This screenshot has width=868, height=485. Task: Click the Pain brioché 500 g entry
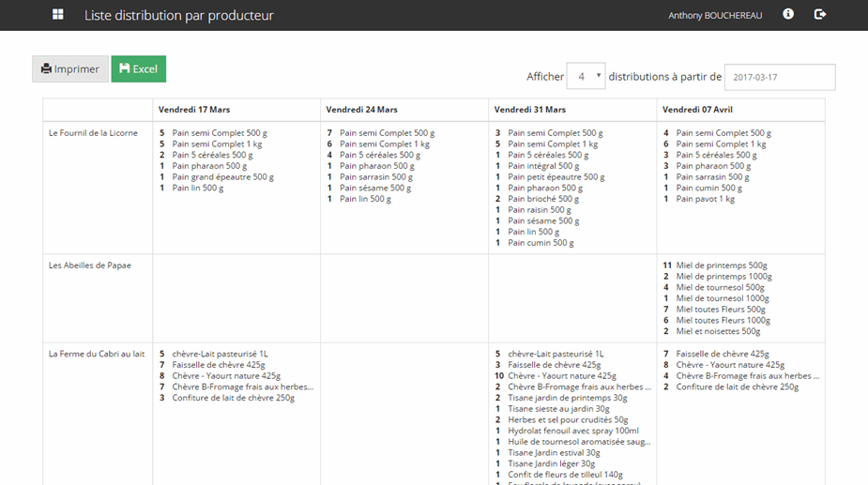coord(543,199)
